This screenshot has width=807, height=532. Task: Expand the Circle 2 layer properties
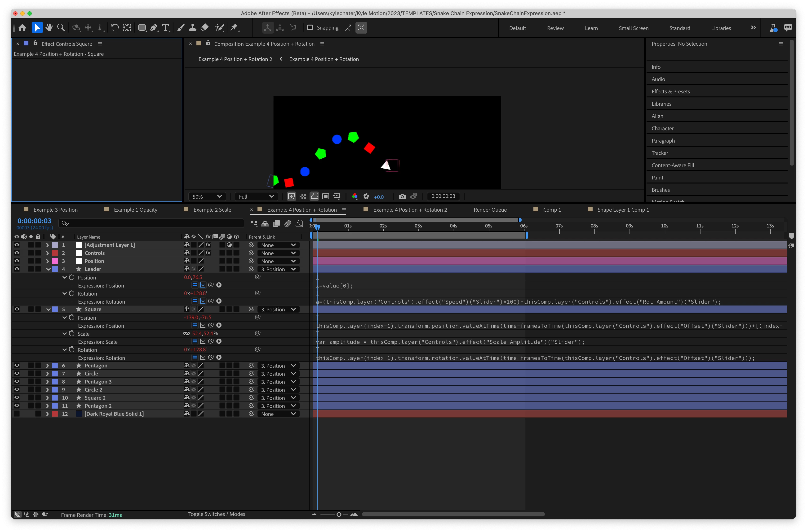pos(47,389)
